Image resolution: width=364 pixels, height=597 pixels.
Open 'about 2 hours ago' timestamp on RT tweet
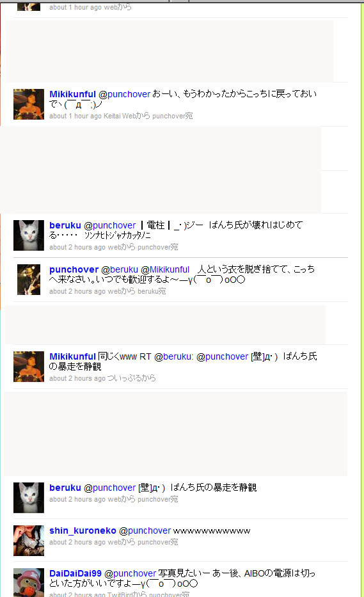pyautogui.click(x=77, y=378)
